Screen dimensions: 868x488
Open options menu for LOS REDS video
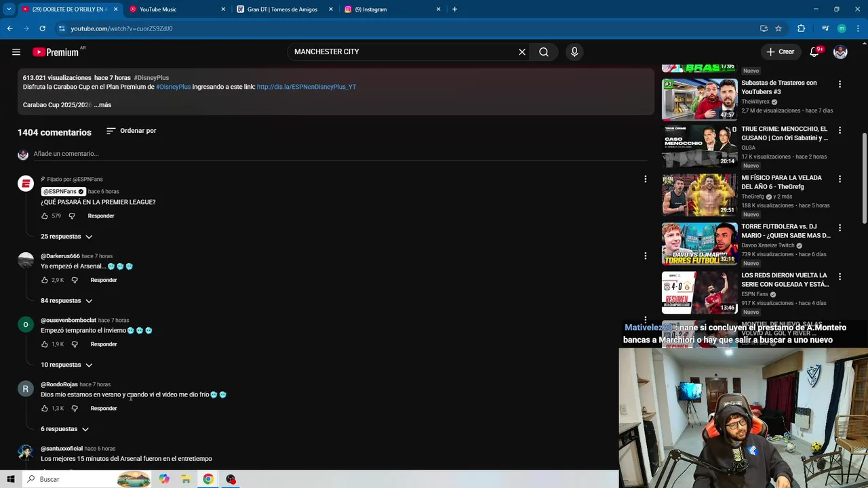coord(840,277)
